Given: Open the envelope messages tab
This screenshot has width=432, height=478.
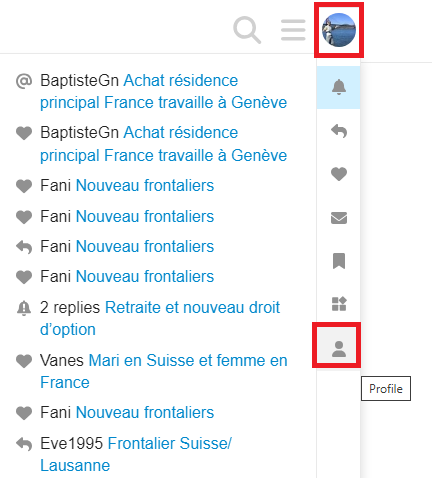Looking at the screenshot, I should tap(339, 218).
